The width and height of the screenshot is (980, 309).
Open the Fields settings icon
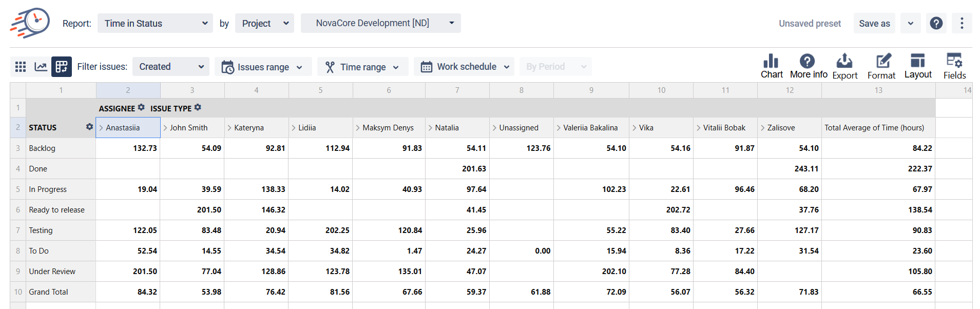[x=954, y=62]
